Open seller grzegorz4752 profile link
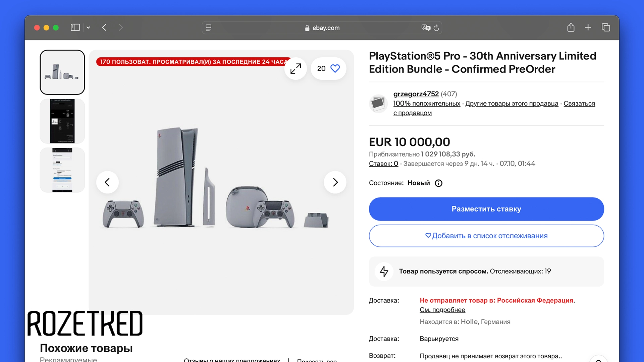 pyautogui.click(x=416, y=94)
